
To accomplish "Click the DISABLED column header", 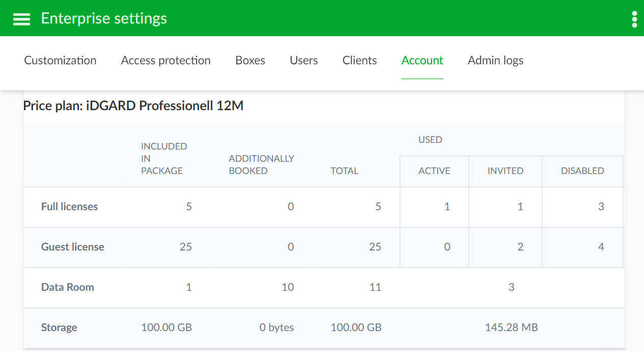I will [x=582, y=171].
